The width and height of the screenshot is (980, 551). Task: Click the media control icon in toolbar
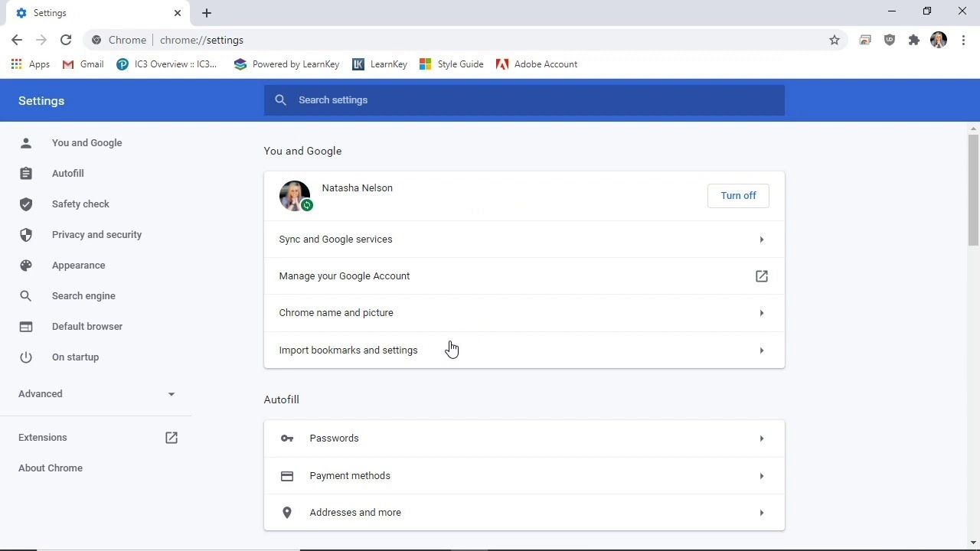[x=865, y=40]
